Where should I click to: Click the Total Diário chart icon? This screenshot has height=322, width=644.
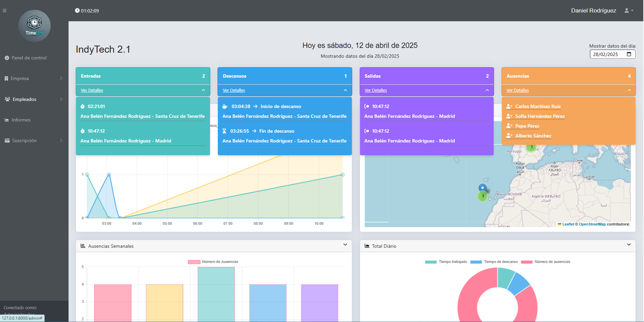click(367, 246)
